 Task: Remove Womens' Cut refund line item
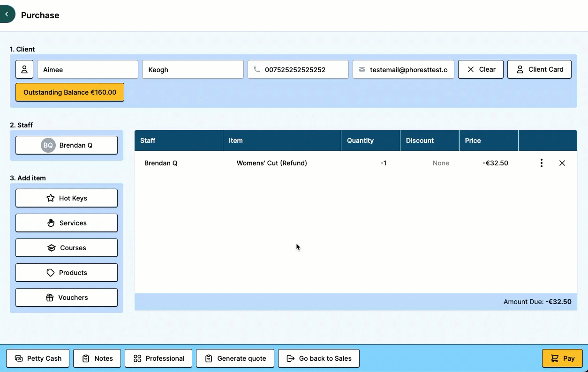coord(562,163)
